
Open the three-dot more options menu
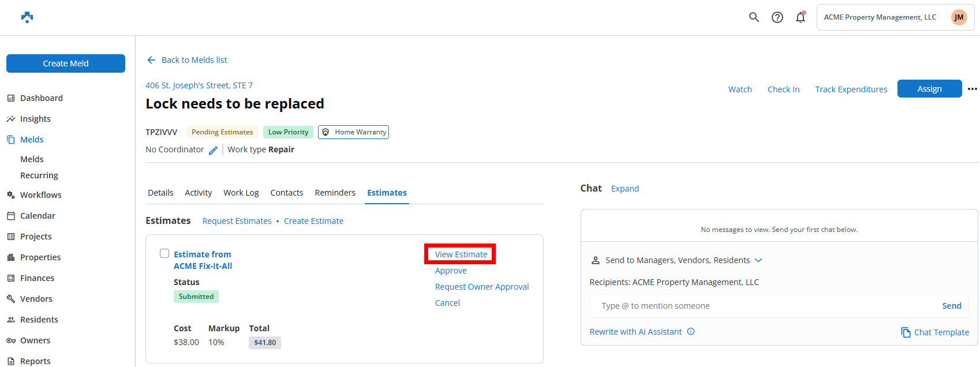[x=972, y=89]
